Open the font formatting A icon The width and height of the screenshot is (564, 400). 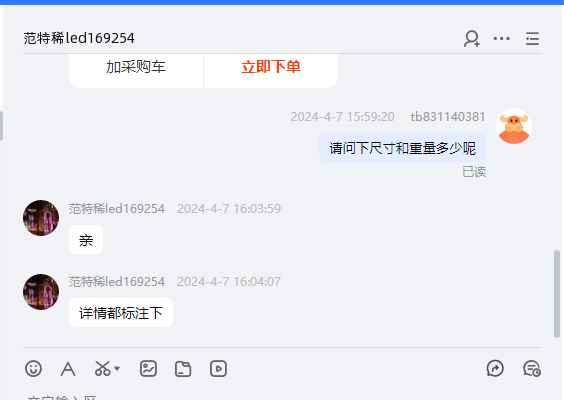[68, 369]
